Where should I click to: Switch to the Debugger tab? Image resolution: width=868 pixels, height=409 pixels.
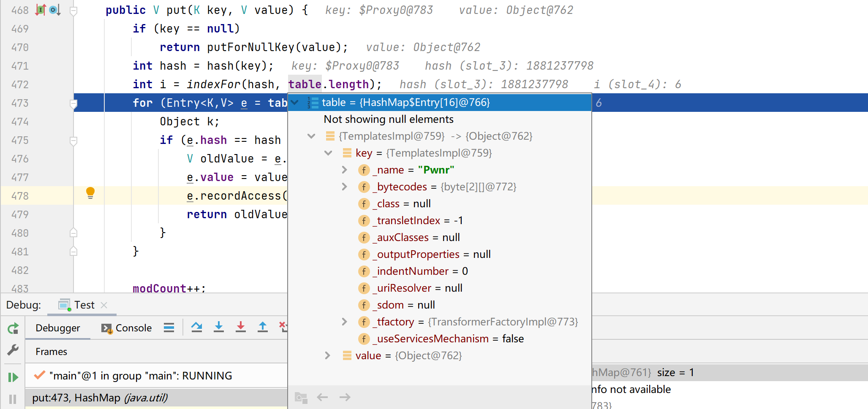(58, 328)
